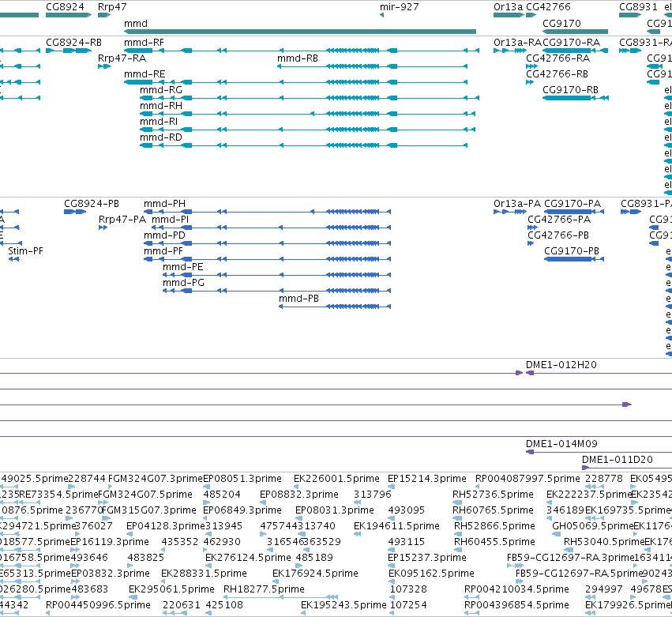Click the EP08051.3prime feature label
Viewport: 672px width, 617px height.
(242, 479)
